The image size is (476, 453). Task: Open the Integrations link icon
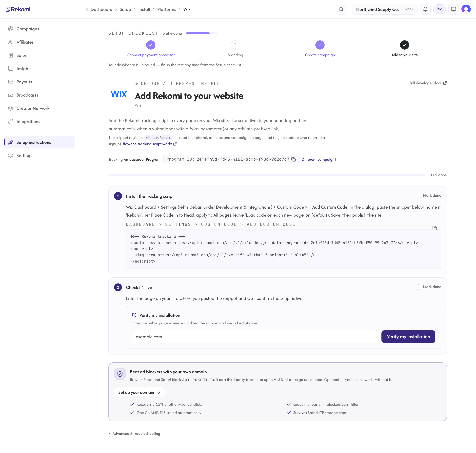tap(10, 122)
